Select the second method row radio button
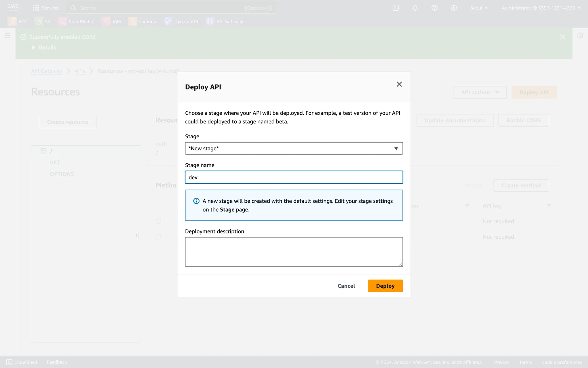The height and width of the screenshot is (368, 588). click(x=158, y=237)
